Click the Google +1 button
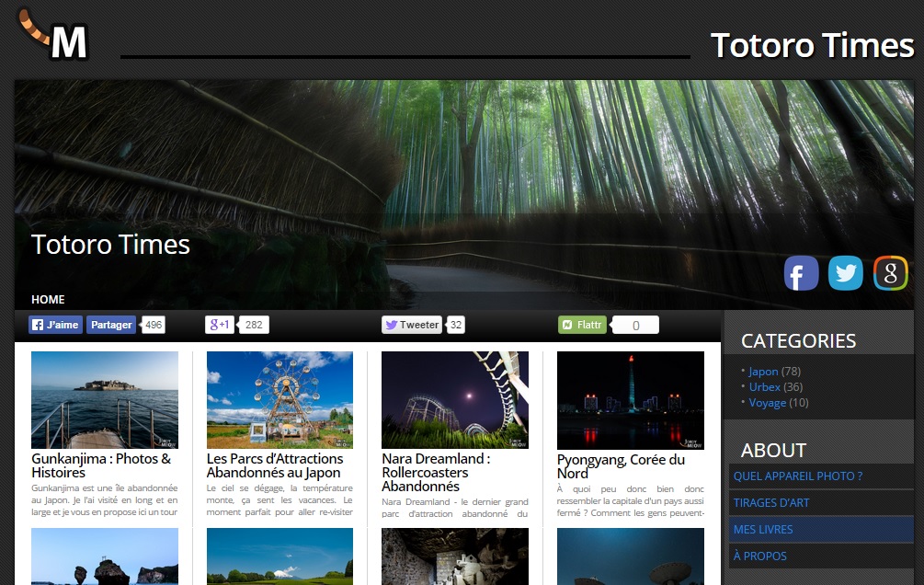 click(220, 325)
